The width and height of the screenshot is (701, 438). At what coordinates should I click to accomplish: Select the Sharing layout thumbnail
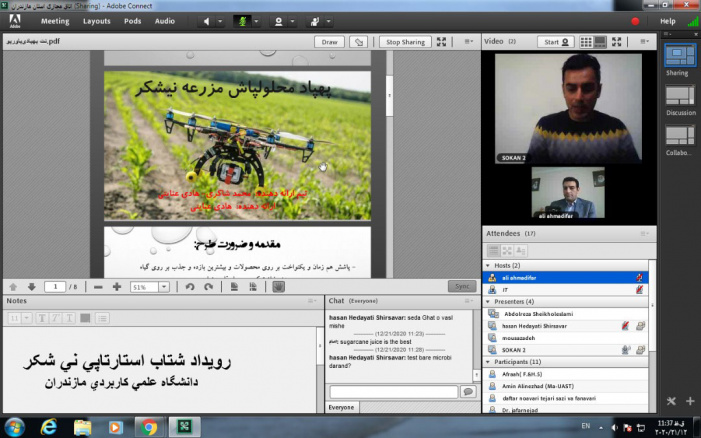pyautogui.click(x=681, y=53)
